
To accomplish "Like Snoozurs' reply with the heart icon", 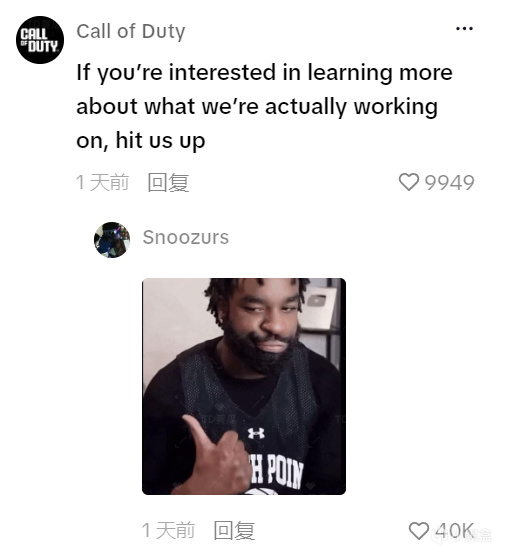I will pyautogui.click(x=419, y=531).
